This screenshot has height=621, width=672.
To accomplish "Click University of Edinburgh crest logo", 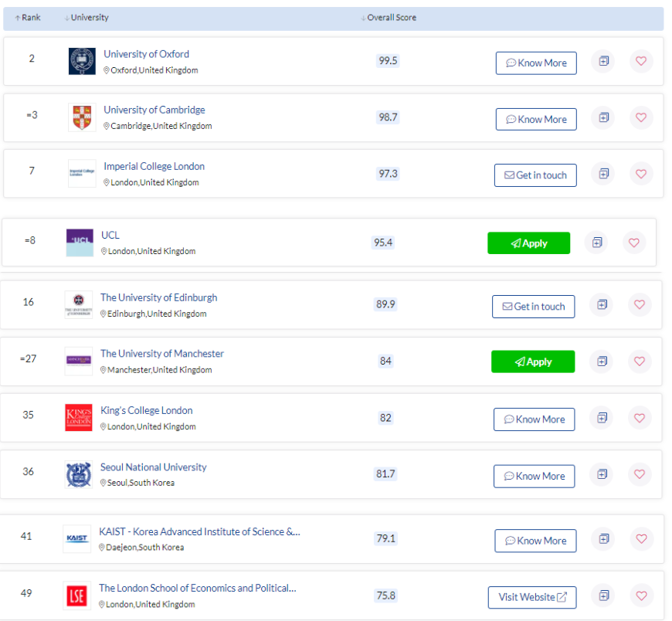I will (x=79, y=305).
